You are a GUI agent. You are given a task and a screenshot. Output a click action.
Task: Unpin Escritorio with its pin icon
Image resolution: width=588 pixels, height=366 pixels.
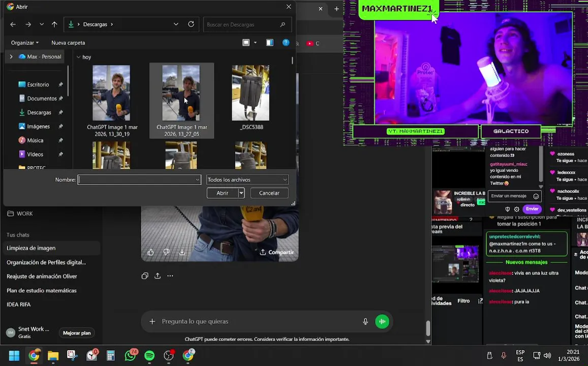(60, 85)
